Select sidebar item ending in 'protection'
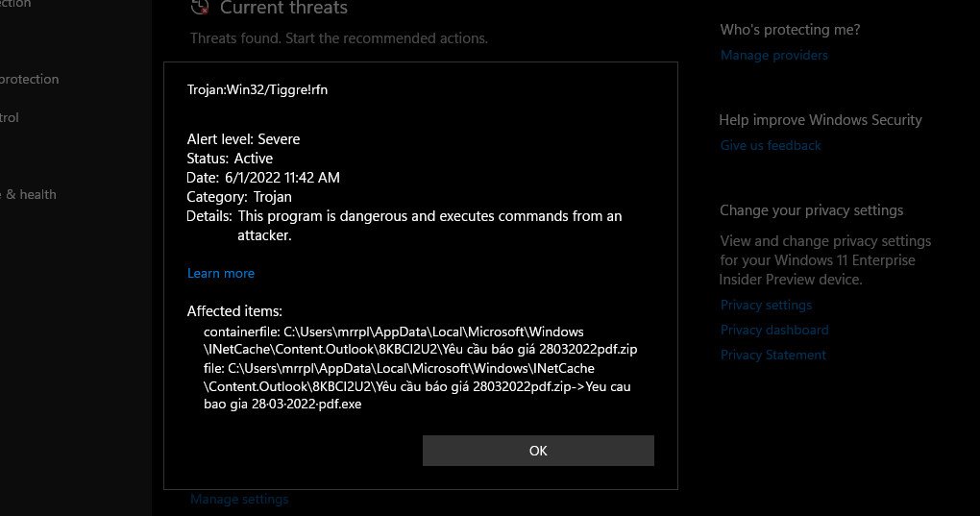The width and height of the screenshot is (980, 516). click(x=30, y=80)
